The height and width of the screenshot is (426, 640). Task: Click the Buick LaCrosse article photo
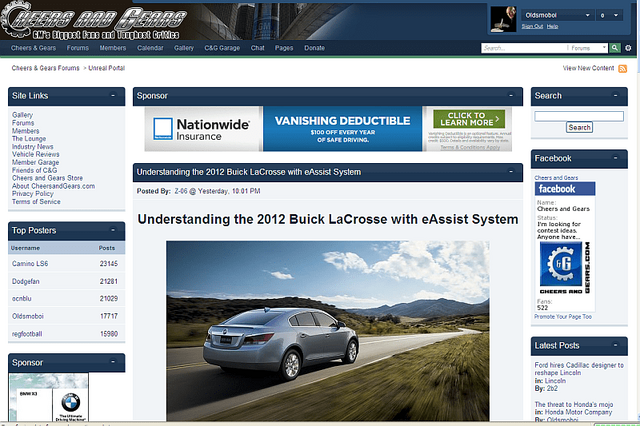[328, 331]
